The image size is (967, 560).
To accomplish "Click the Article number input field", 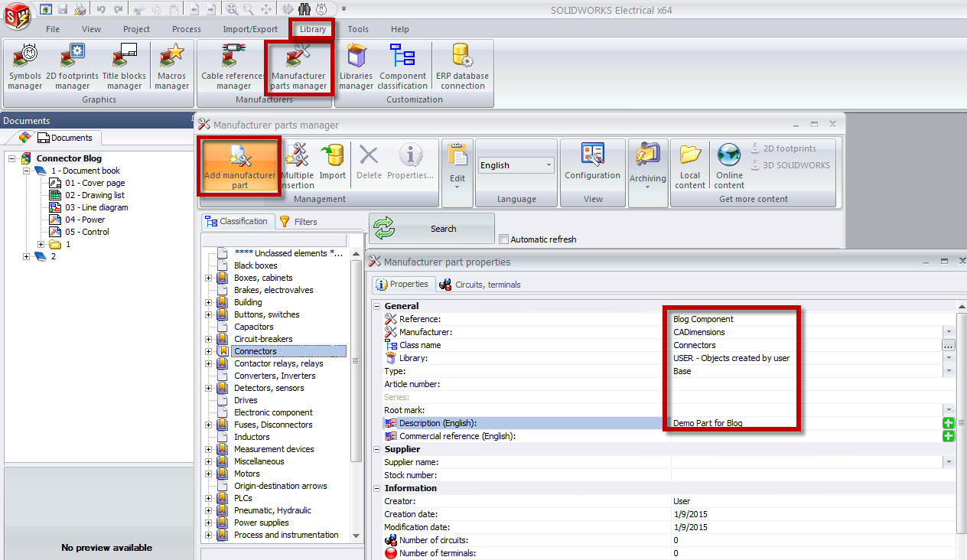I will click(x=813, y=384).
